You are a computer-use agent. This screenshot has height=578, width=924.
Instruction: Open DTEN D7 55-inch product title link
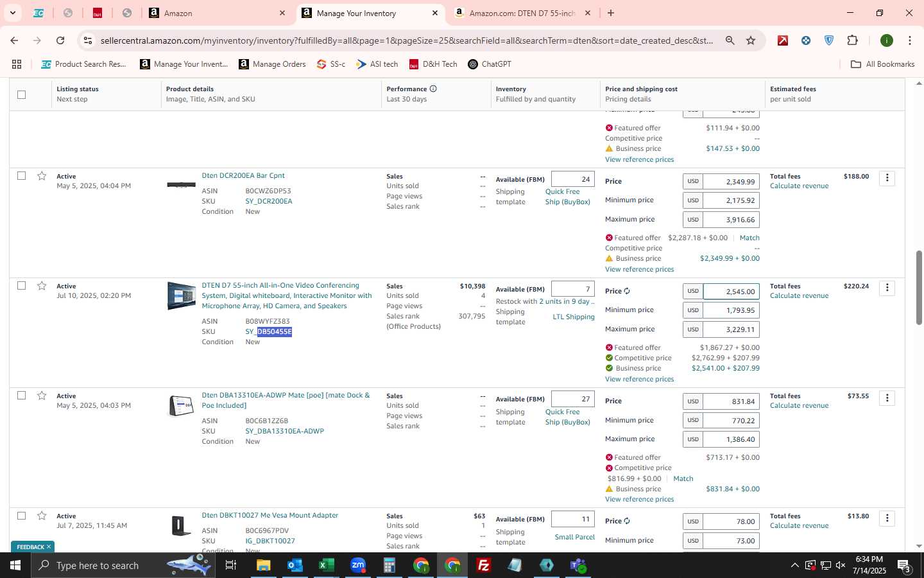pyautogui.click(x=287, y=295)
